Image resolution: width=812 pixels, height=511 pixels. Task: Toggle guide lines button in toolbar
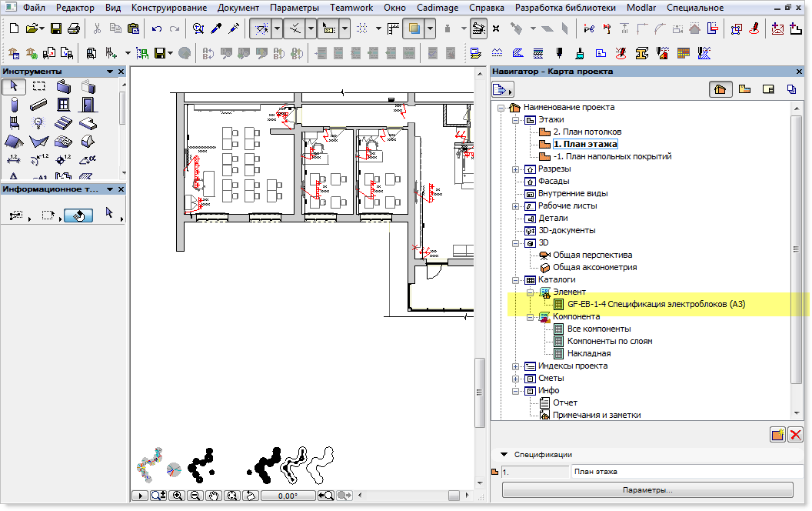(261, 29)
